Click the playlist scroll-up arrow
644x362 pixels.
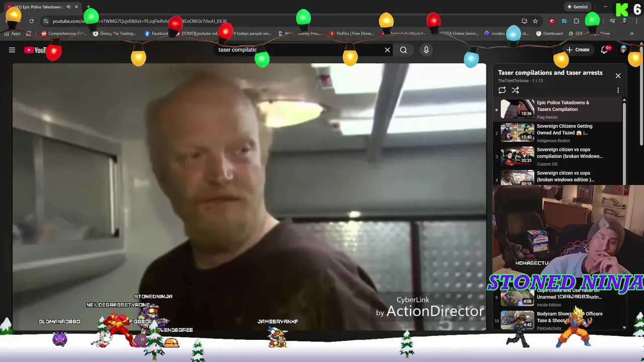624,100
